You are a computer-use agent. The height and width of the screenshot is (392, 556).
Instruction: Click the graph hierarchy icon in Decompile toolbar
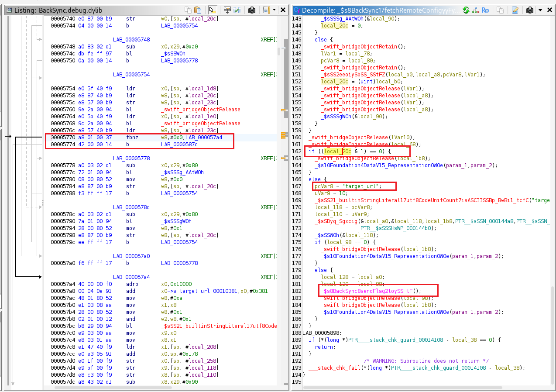click(475, 10)
